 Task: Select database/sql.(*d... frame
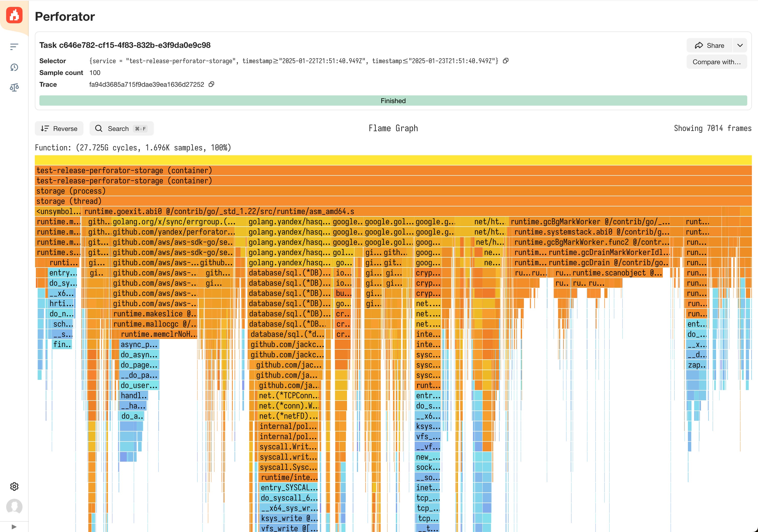coord(287,334)
